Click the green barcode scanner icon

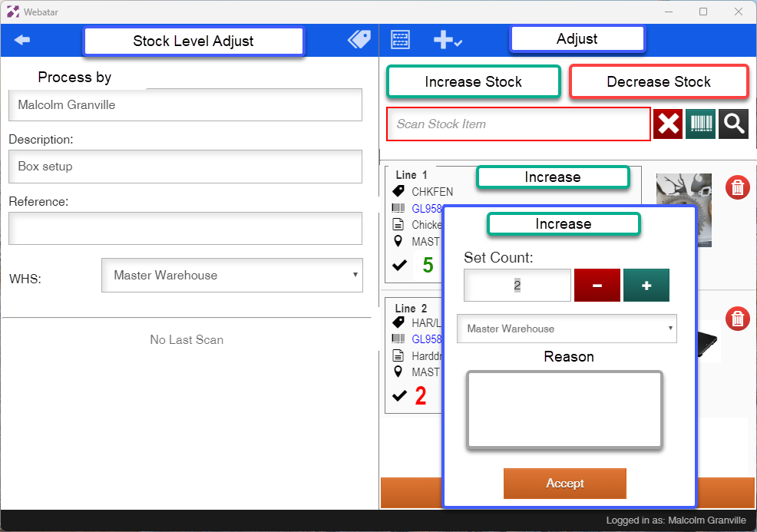coord(700,124)
